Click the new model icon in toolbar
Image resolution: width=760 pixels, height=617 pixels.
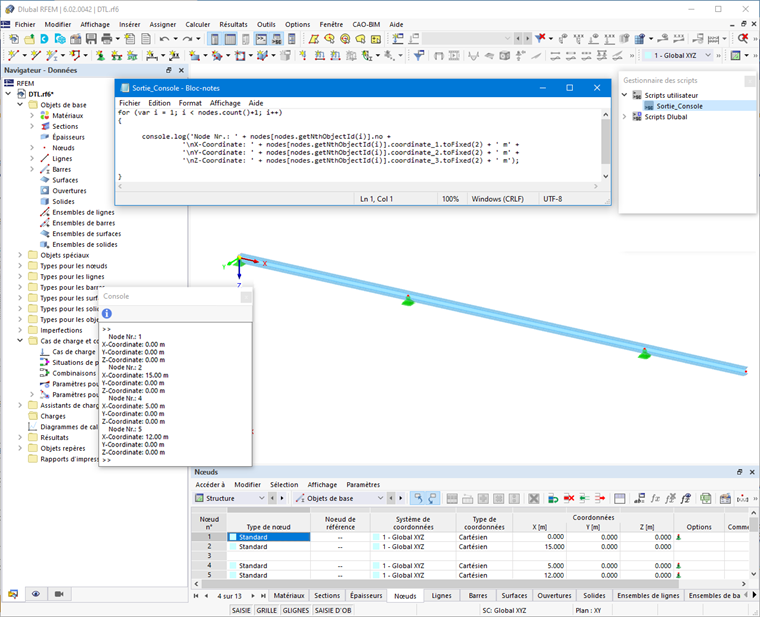click(14, 39)
